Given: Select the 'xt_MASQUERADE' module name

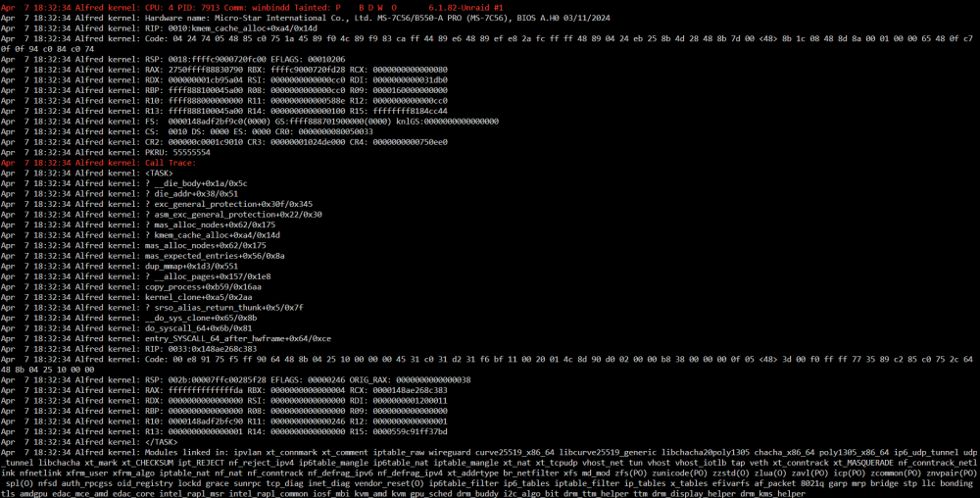Looking at the screenshot, I should click(862, 463).
